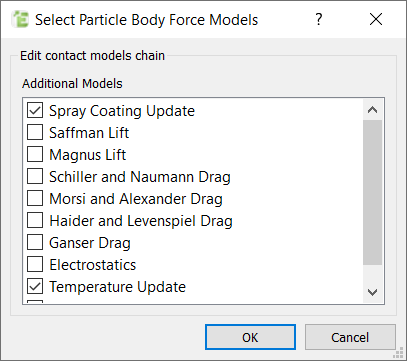Open the help question mark button

pos(319,19)
